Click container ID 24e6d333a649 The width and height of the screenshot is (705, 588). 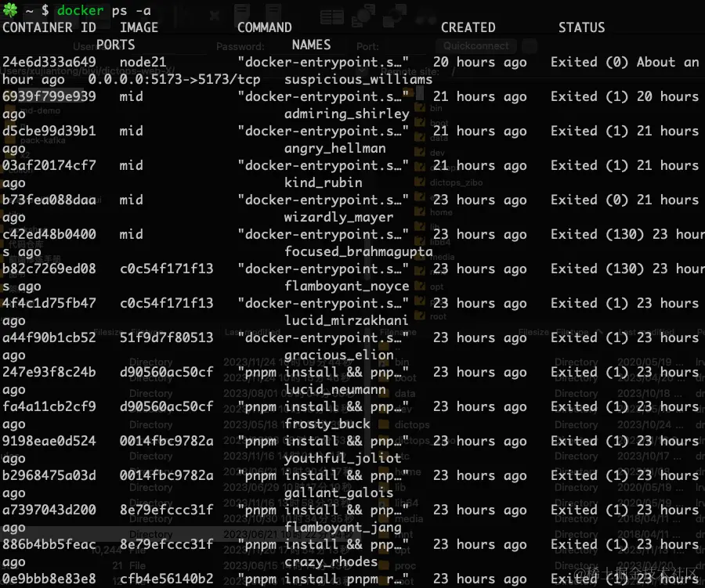(49, 62)
